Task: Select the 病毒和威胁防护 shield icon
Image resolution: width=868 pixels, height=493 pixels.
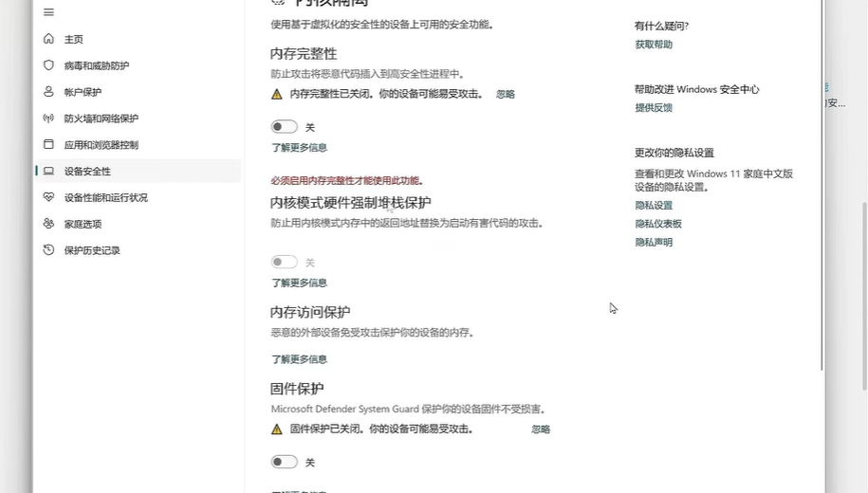Action: click(x=48, y=65)
